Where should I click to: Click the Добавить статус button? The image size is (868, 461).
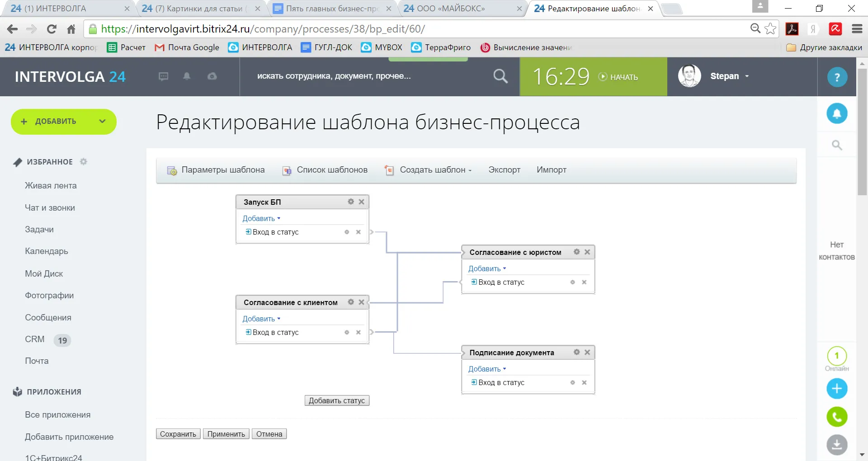(x=336, y=400)
